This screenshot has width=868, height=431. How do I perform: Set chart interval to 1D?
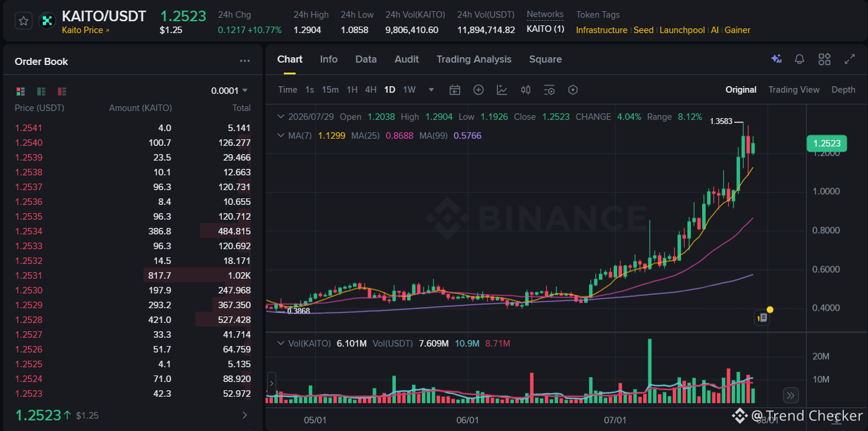click(389, 90)
